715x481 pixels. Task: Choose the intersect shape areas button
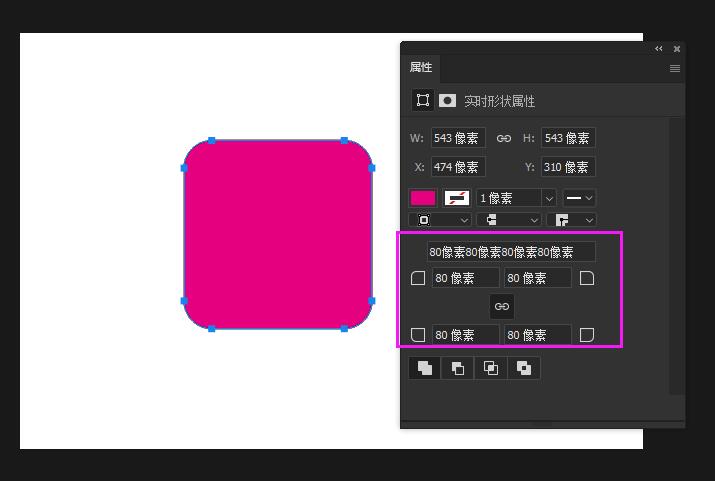[491, 368]
